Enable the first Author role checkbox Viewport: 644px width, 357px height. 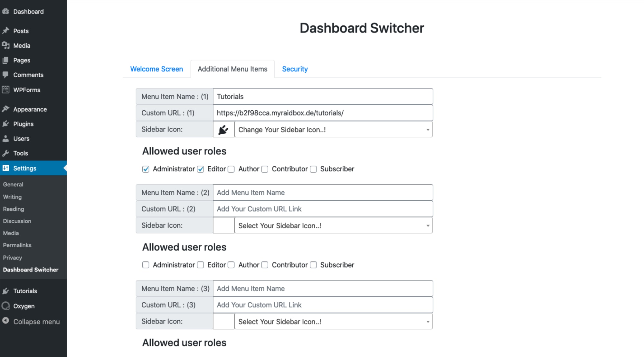(x=231, y=169)
